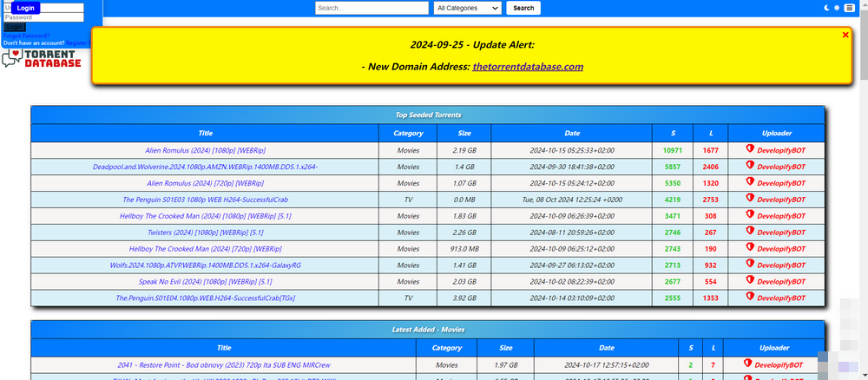Click the Torrent Database logo

click(42, 59)
